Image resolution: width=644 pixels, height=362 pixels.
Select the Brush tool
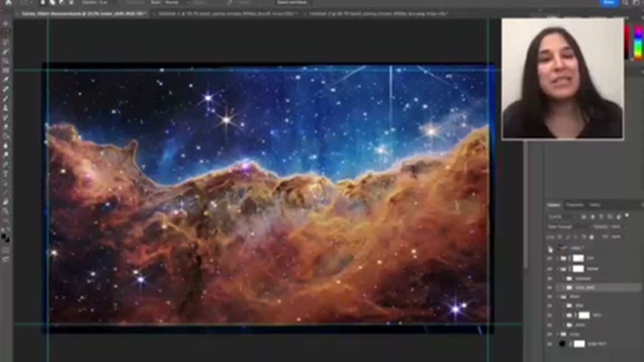[x=7, y=99]
